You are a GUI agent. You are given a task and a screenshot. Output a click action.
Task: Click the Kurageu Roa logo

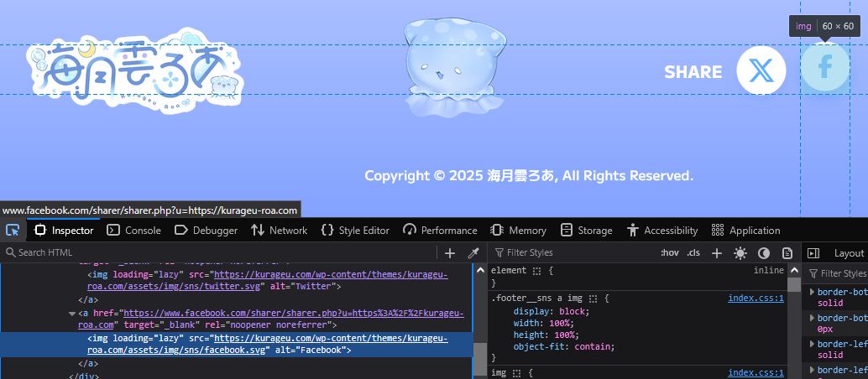pyautogui.click(x=135, y=70)
